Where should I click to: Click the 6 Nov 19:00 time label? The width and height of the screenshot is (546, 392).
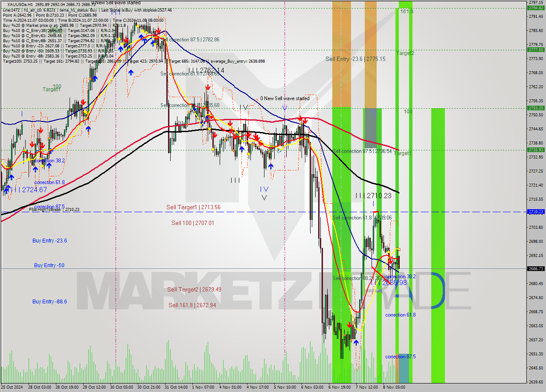click(x=339, y=387)
